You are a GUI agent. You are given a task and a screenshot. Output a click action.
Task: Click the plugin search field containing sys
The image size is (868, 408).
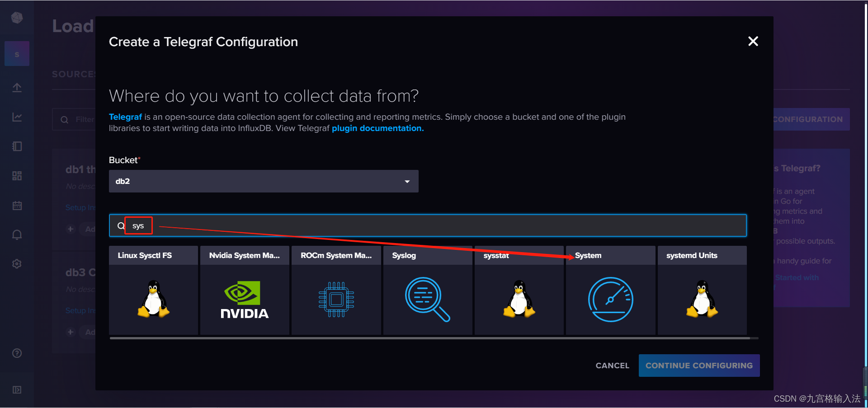pyautogui.click(x=428, y=225)
